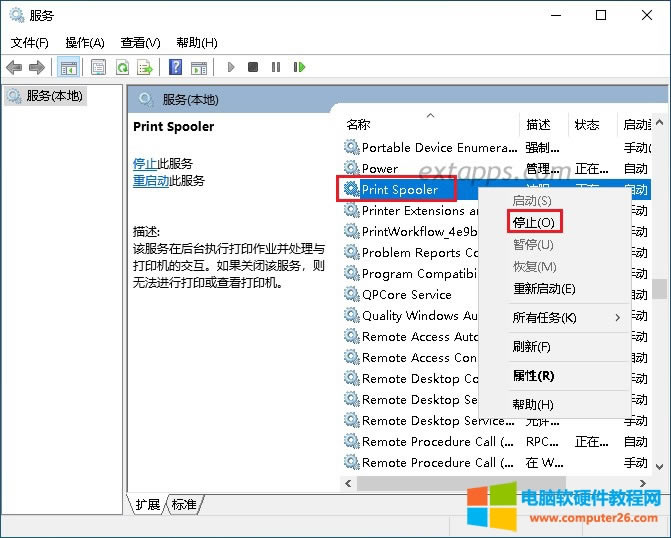Switch to the 标准 tab
Viewport: 671px width, 538px height.
(x=184, y=505)
